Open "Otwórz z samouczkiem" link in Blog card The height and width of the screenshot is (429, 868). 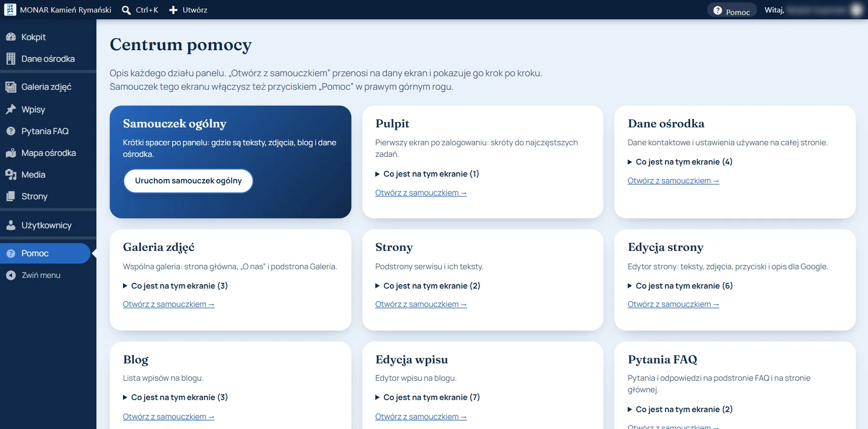click(169, 416)
